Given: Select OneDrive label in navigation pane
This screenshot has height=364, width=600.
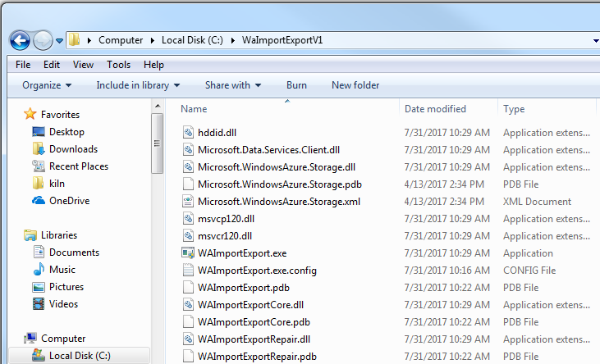Looking at the screenshot, I should coord(69,201).
